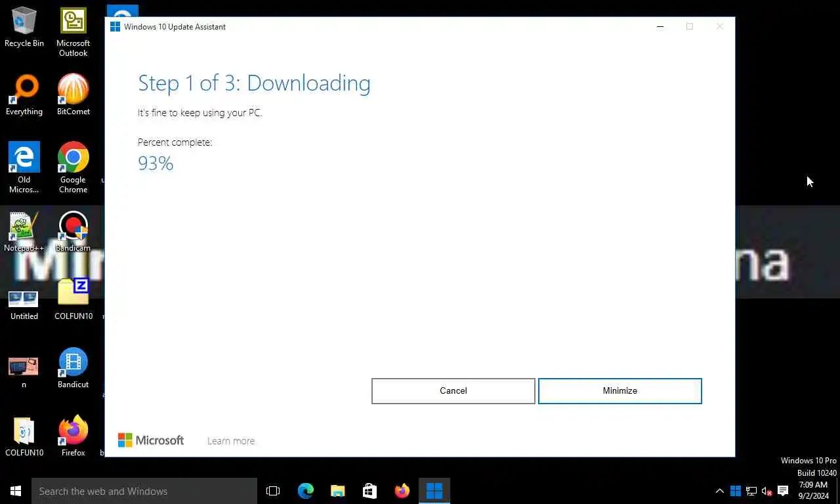The image size is (840, 504).
Task: Open the COLFUN10 zipped folder icon
Action: (73, 300)
